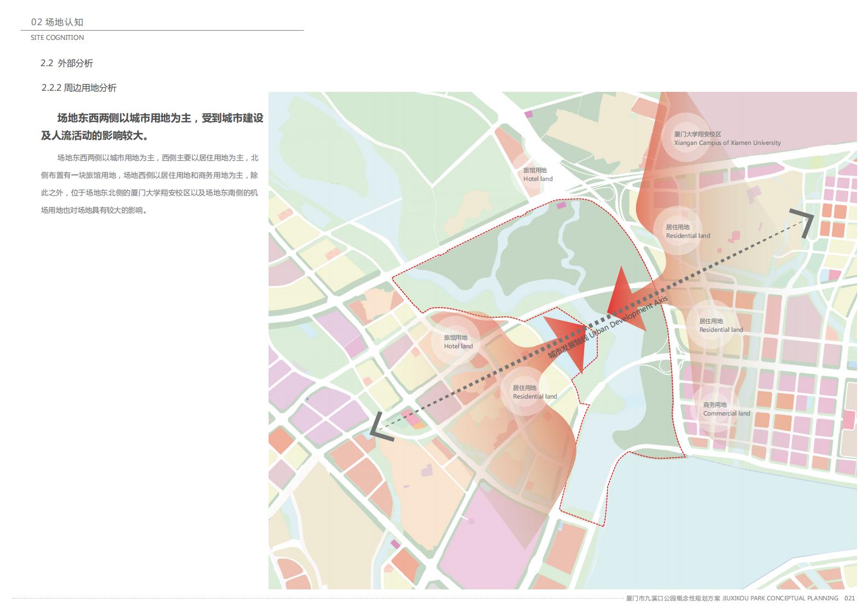Click the page number 021
Image resolution: width=868 pixels, height=614 pixels.
849,598
